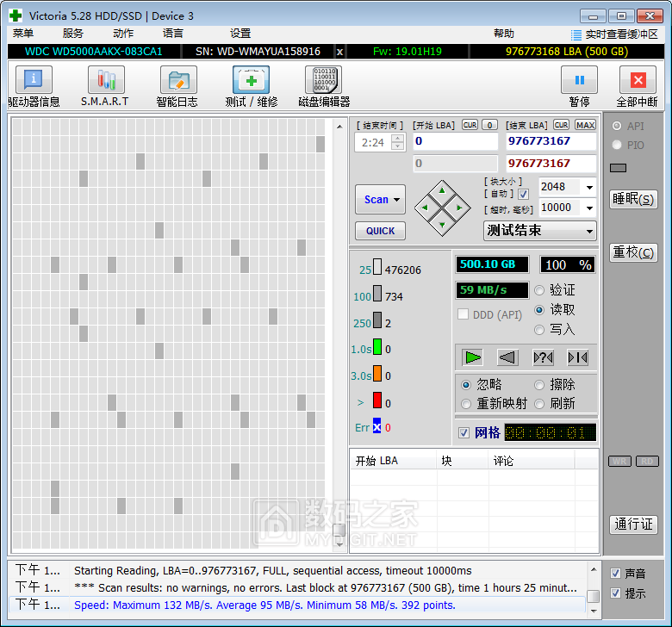
Task: Click the blue Err X block icon
Action: pos(376,427)
